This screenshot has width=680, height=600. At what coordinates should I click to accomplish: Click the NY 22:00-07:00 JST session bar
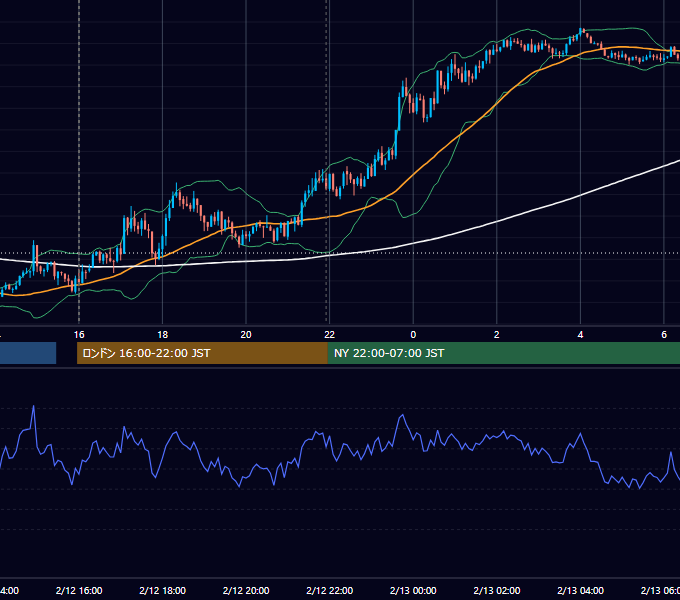[x=503, y=353]
